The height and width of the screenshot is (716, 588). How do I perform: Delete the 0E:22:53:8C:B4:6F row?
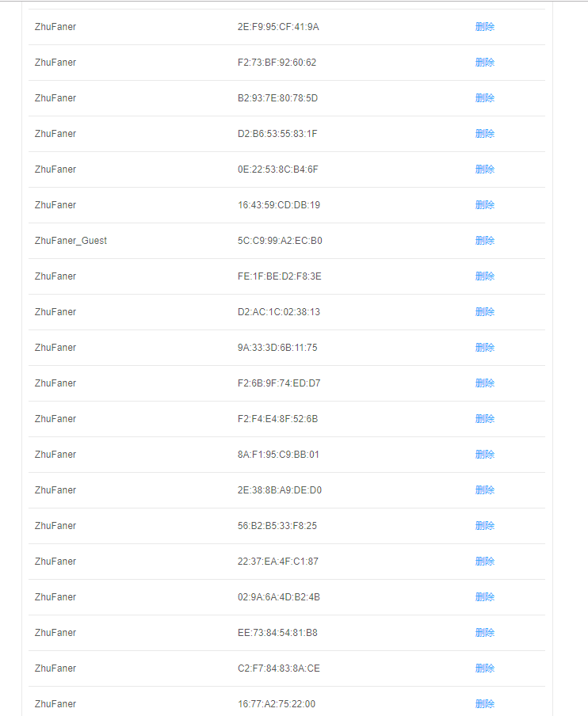point(484,169)
